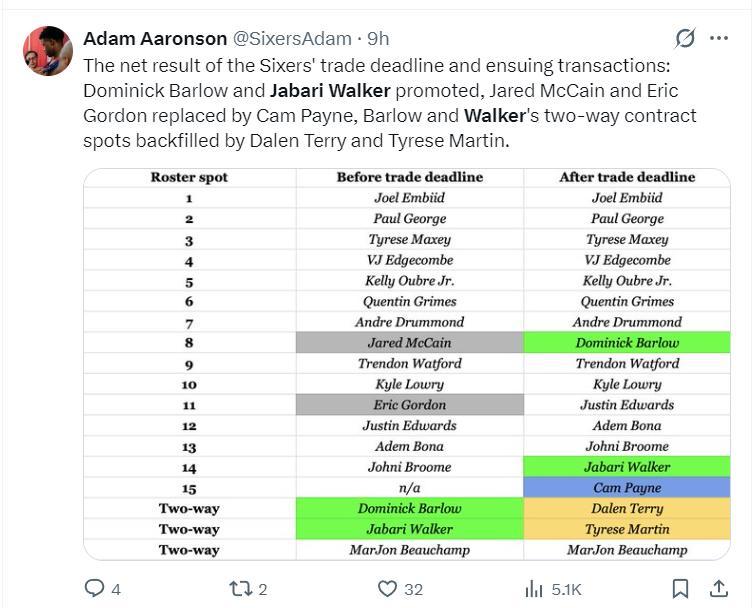753x608 pixels.
Task: Click the green Dominick Barlow roster cell
Action: (627, 343)
